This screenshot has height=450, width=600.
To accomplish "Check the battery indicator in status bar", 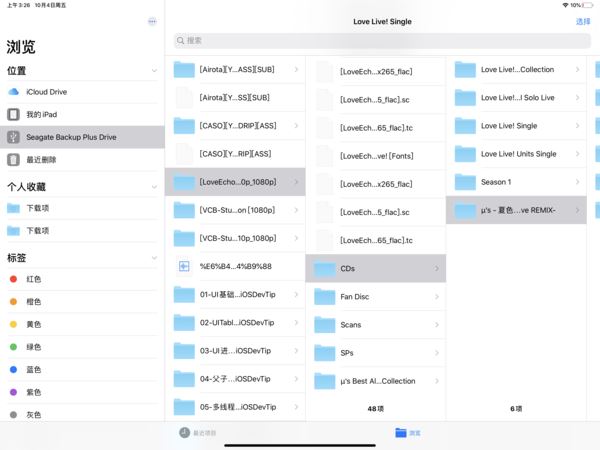I will coord(587,5).
